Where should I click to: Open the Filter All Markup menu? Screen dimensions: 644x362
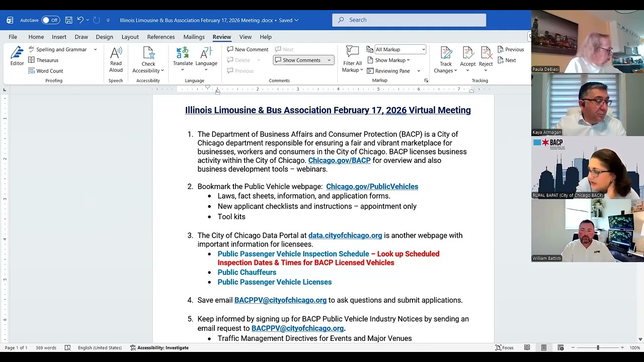[x=352, y=60]
